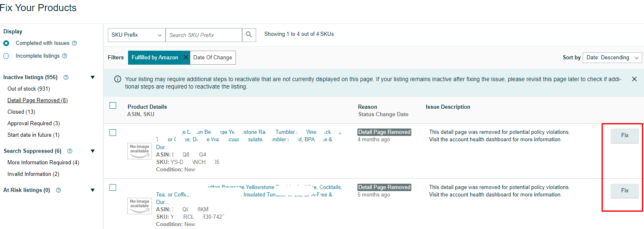The image size is (644, 229).
Task: Open More Information Required (4) listings
Action: [43, 163]
